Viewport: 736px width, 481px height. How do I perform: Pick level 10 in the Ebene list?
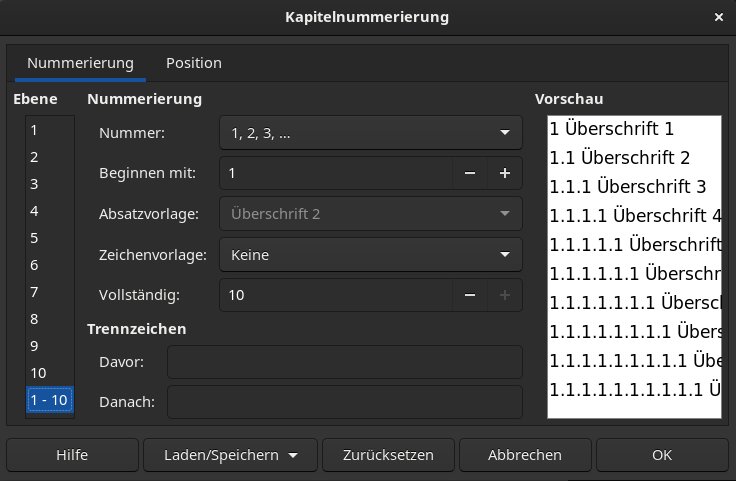39,373
